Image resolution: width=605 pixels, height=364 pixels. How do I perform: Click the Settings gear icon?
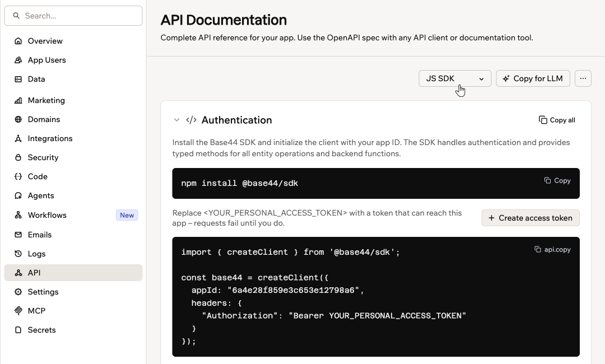(18, 292)
